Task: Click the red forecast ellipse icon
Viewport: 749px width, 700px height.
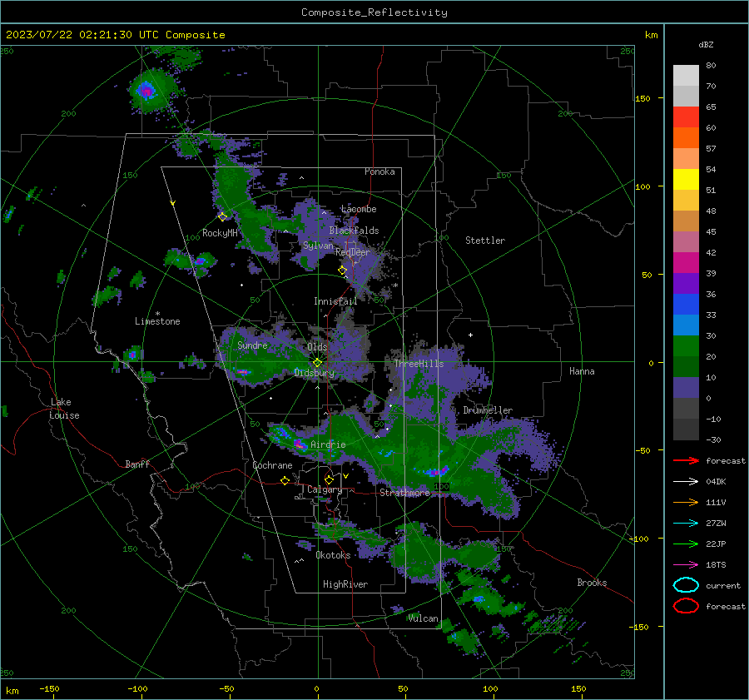Action: click(686, 606)
